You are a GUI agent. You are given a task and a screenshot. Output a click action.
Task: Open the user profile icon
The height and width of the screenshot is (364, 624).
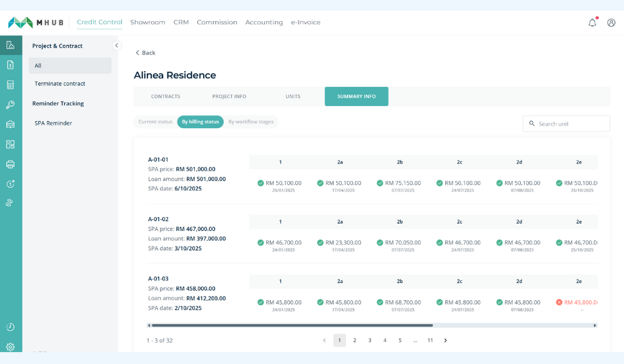610,22
